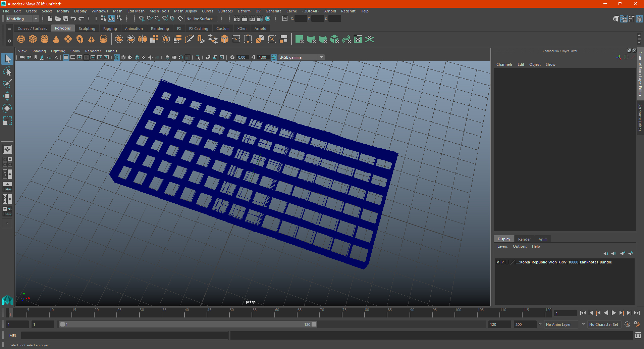Play the animation forwards

point(614,313)
